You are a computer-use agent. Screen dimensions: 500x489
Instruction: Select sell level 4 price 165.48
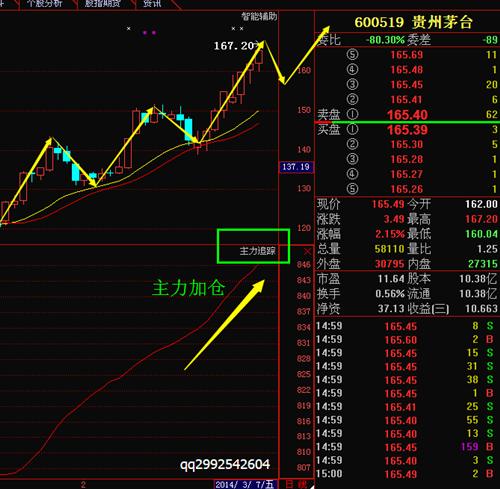coord(406,70)
